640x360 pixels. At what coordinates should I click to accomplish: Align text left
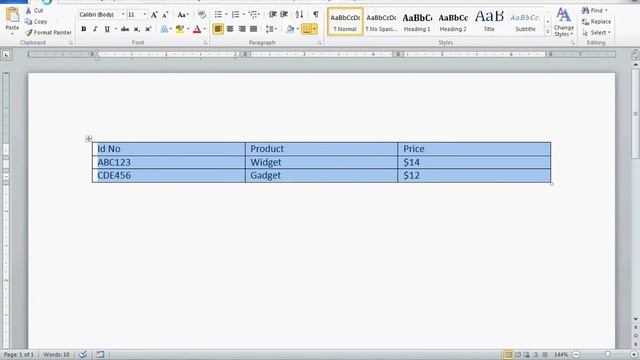coord(218,29)
